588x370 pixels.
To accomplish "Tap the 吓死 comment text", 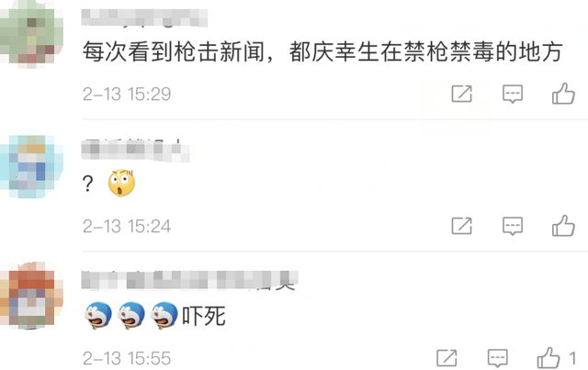I will [x=204, y=316].
